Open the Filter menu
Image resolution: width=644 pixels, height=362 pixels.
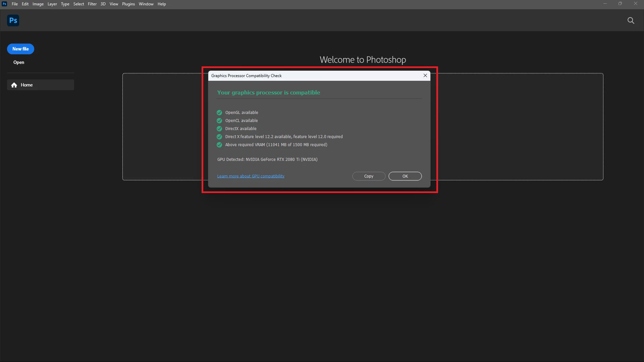92,4
